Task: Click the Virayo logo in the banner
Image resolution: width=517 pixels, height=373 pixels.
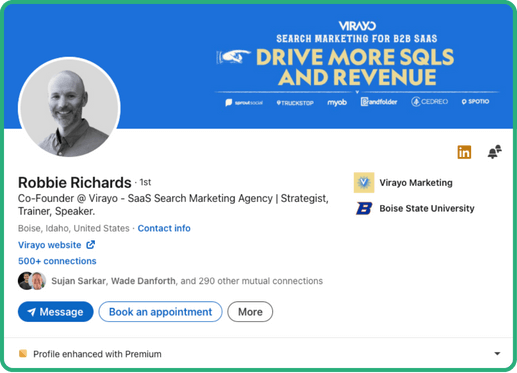Action: coord(357,26)
